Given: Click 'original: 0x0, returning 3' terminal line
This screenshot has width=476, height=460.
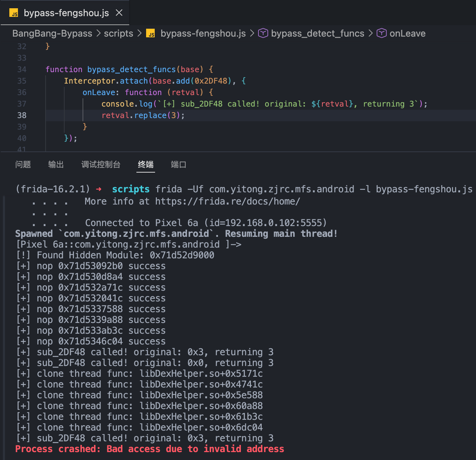Looking at the screenshot, I should 145,363.
